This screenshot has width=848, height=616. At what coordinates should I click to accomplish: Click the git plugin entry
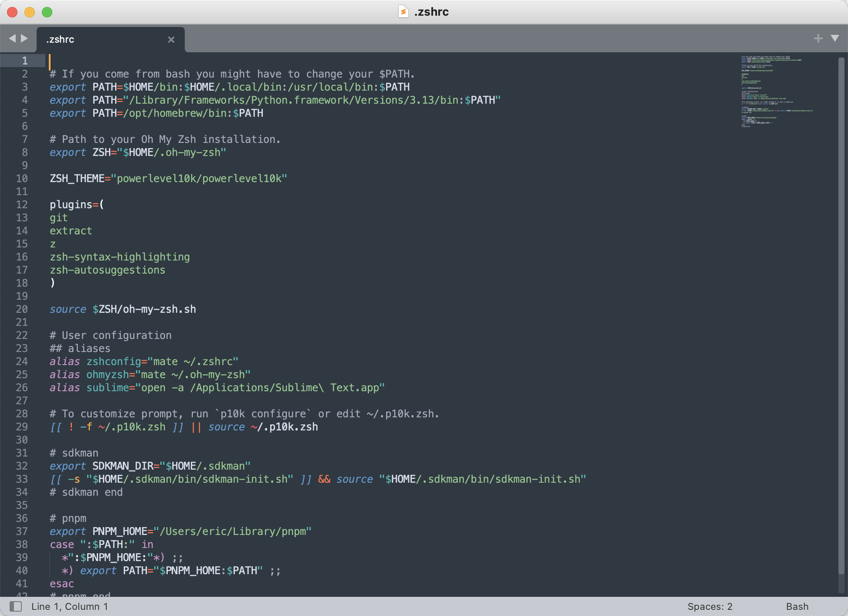(59, 218)
